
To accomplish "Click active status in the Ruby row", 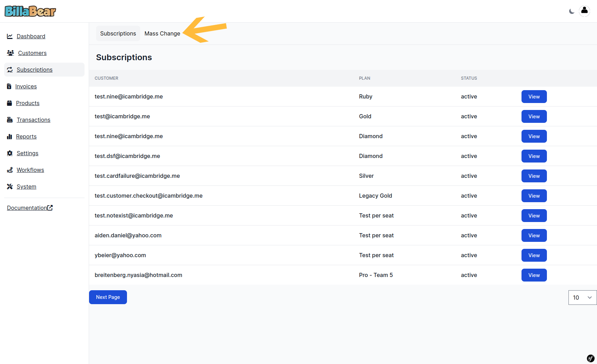I will pos(469,96).
